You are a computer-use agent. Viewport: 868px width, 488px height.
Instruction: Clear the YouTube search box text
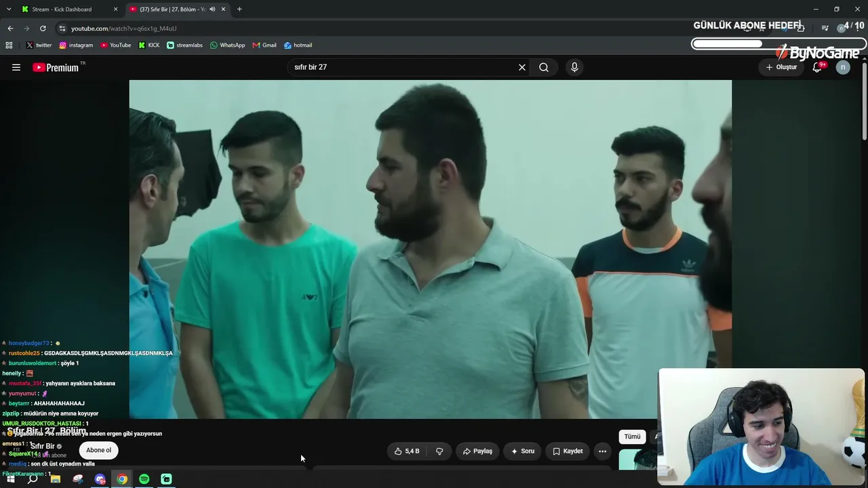pyautogui.click(x=522, y=67)
